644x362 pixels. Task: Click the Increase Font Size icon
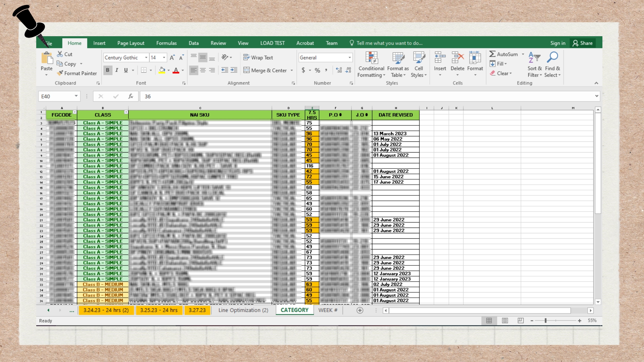tap(172, 58)
